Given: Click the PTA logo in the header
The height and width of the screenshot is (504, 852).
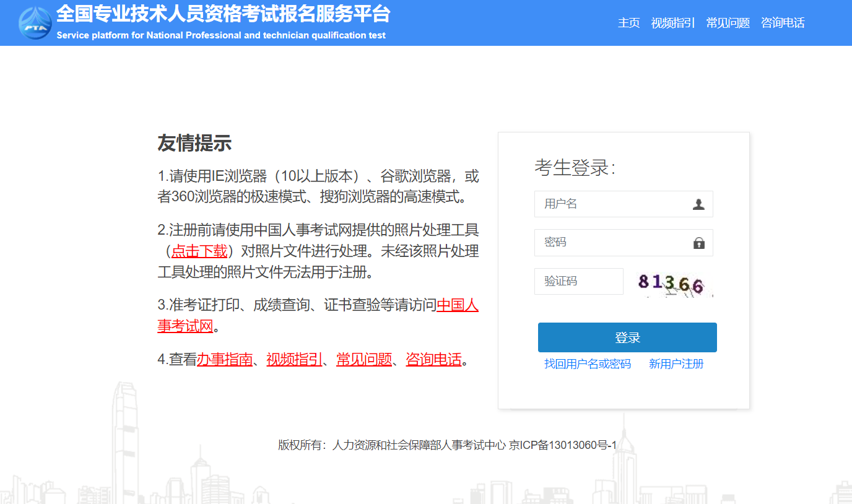Looking at the screenshot, I should click(x=35, y=24).
